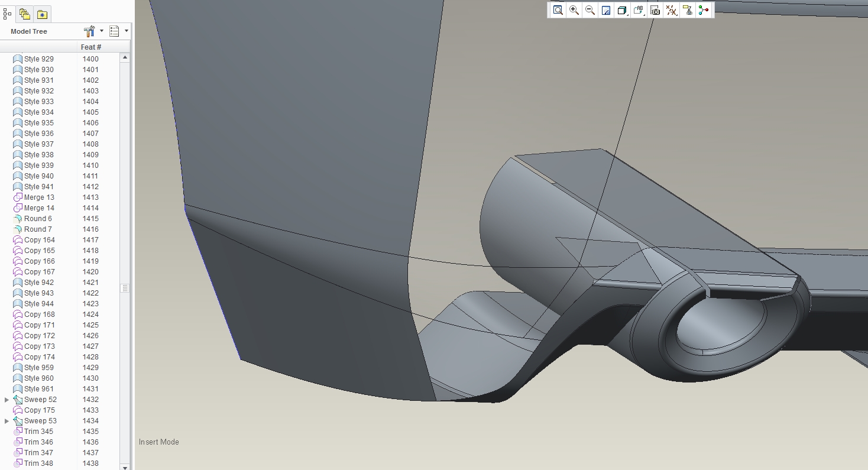Select the Merge 13 feature
Viewport: 868px width, 470px height.
tap(39, 197)
